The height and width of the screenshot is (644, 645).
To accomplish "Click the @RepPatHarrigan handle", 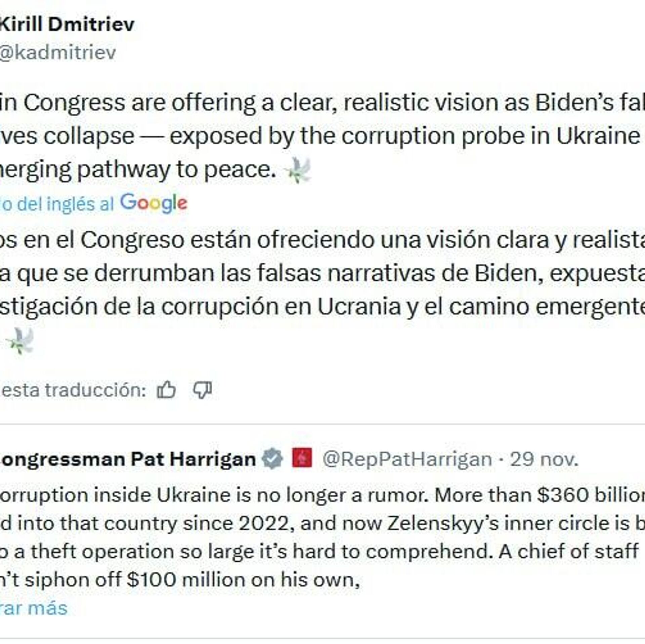I will tap(407, 459).
